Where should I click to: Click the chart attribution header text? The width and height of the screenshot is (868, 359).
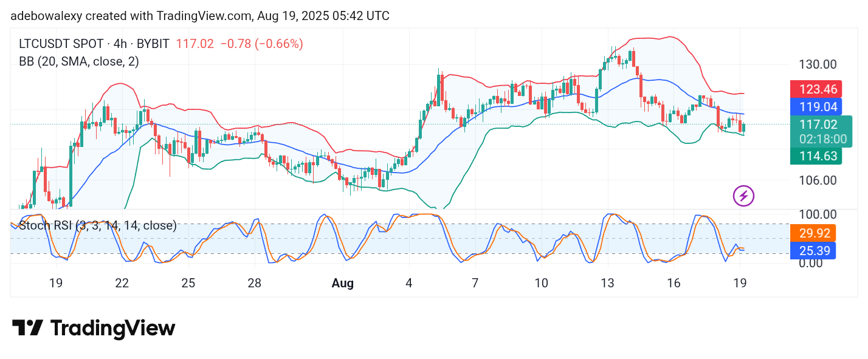(x=200, y=16)
